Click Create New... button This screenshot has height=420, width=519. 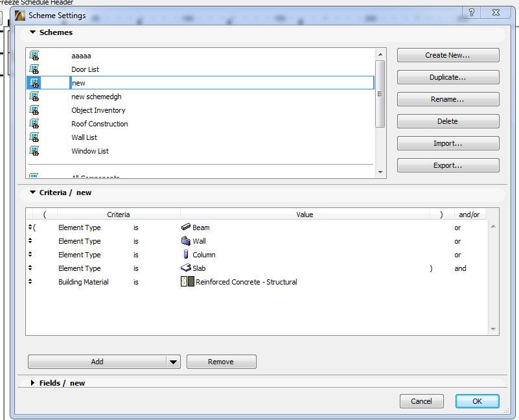[x=448, y=55]
